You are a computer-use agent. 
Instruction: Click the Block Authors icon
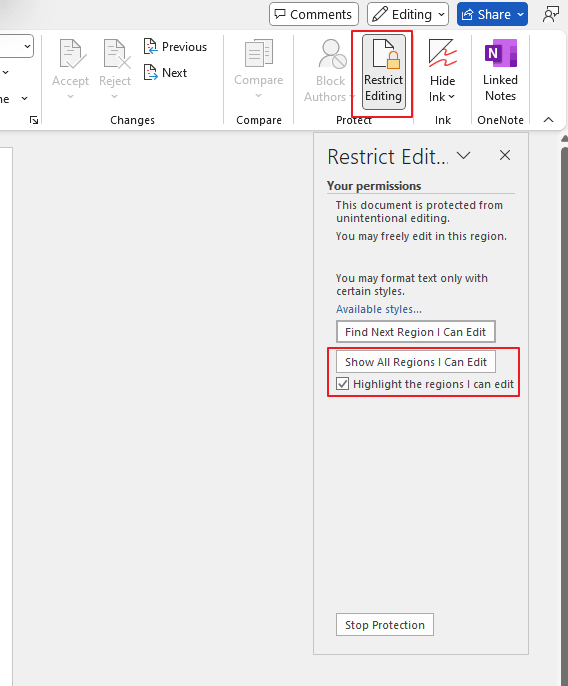pos(331,54)
